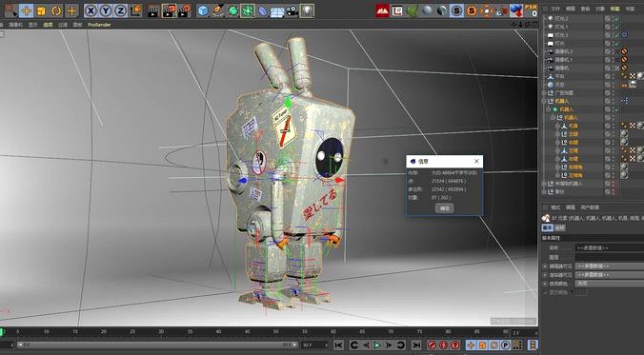The height and width of the screenshot is (355, 644).
Task: Select the Move tool in the top toolbar
Action: (x=26, y=10)
